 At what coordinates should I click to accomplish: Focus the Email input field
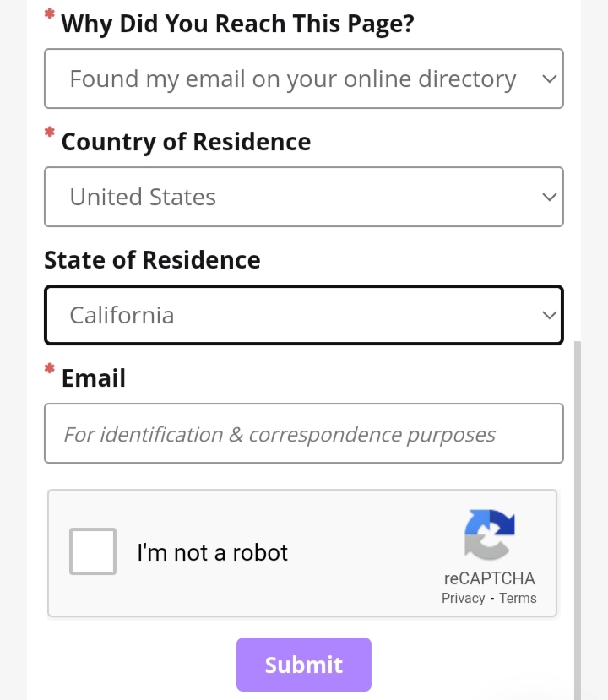click(303, 433)
